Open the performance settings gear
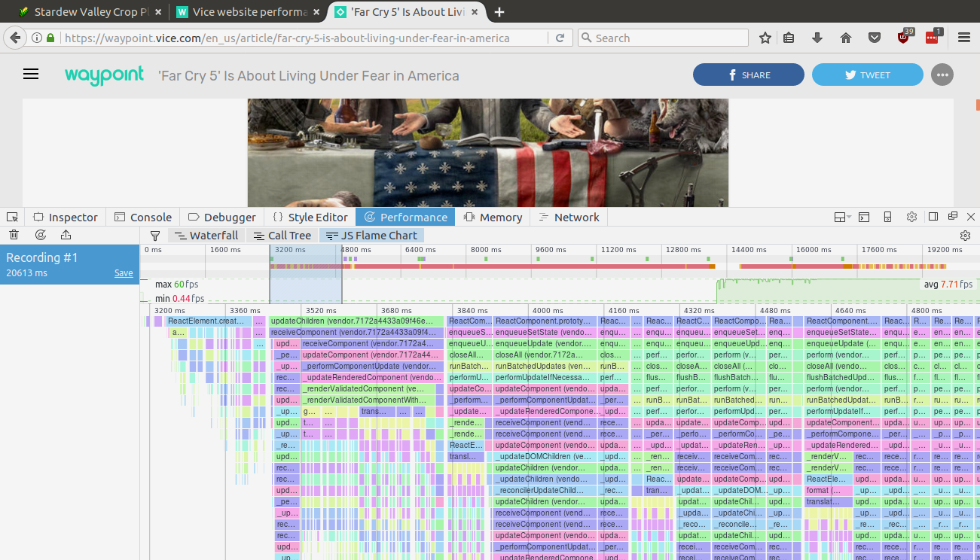 pos(966,236)
